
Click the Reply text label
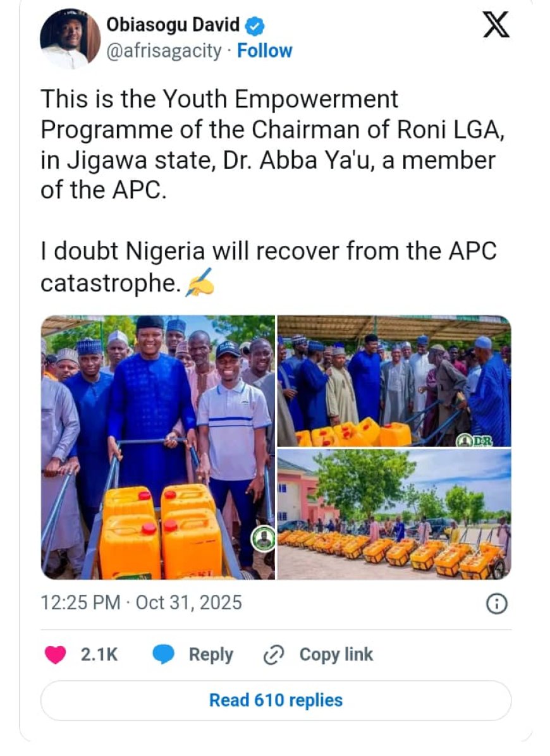click(211, 654)
